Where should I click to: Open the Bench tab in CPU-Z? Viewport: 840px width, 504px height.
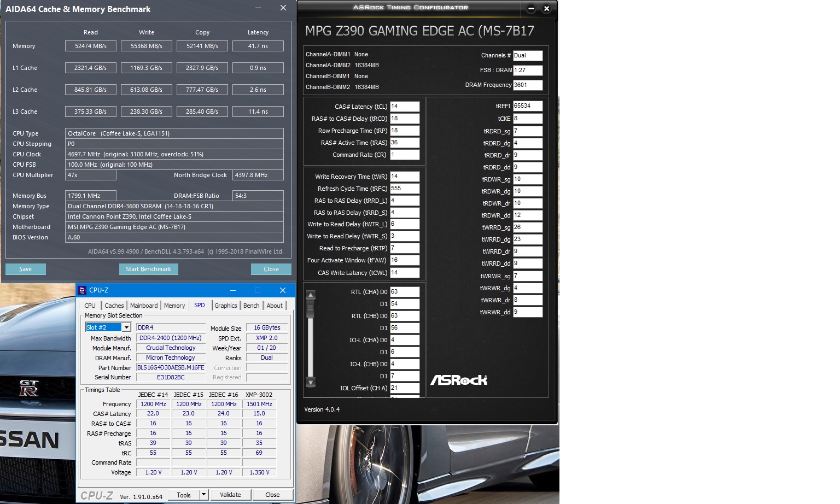(x=252, y=306)
